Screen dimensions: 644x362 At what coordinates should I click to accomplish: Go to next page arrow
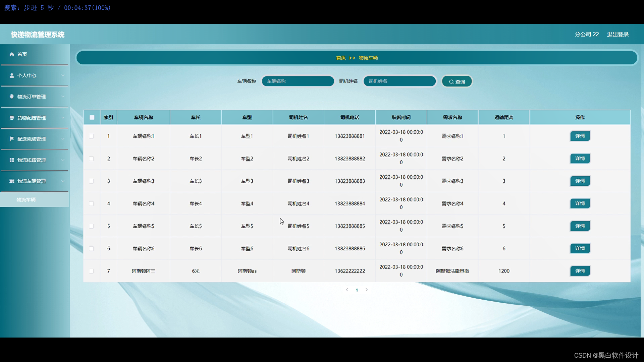pos(367,290)
